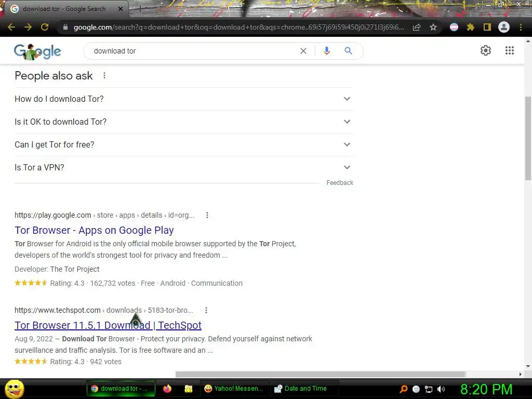This screenshot has height=399, width=532.
Task: Open file explorer from taskbar
Action: tap(188, 389)
